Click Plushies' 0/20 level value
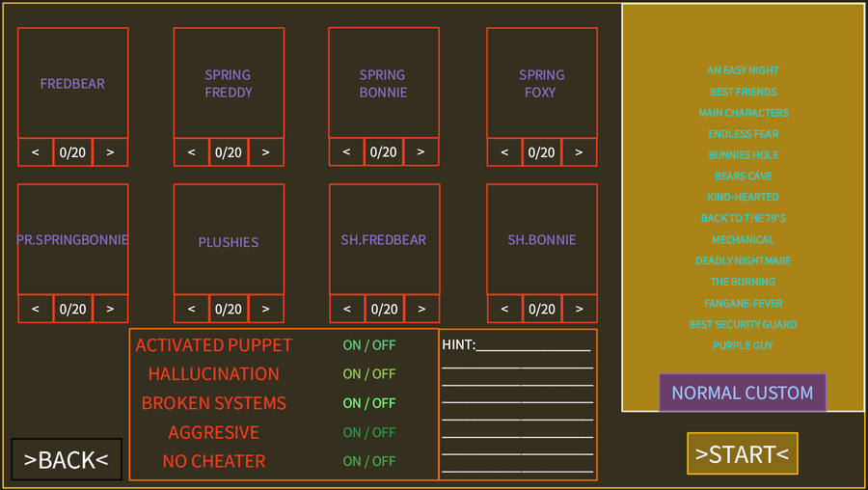This screenshot has height=490, width=868. click(x=229, y=309)
